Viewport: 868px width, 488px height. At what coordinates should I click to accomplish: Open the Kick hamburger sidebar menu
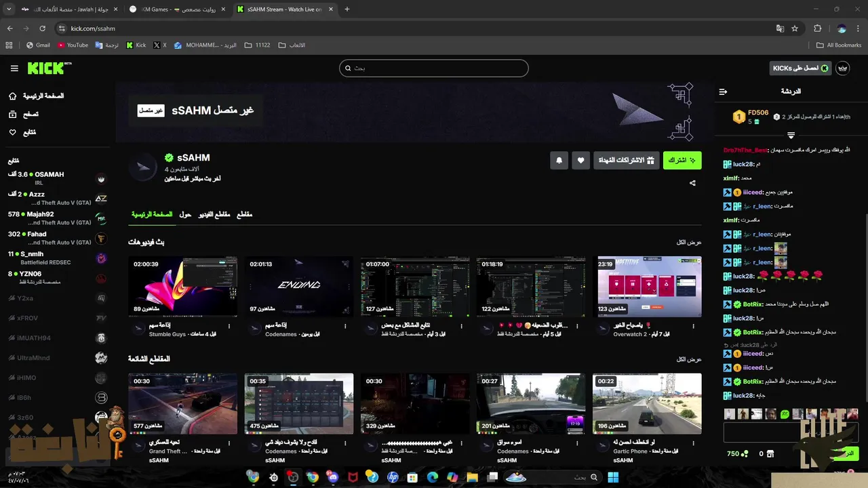click(x=14, y=68)
